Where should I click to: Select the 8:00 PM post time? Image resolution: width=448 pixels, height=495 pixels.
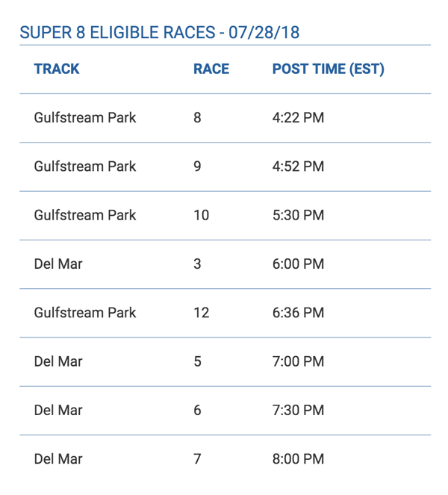(298, 458)
